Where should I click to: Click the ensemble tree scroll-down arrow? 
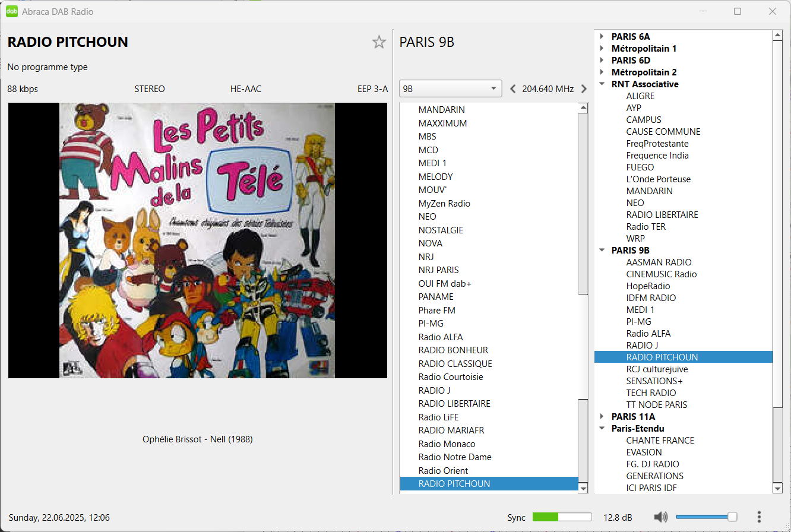coord(777,488)
